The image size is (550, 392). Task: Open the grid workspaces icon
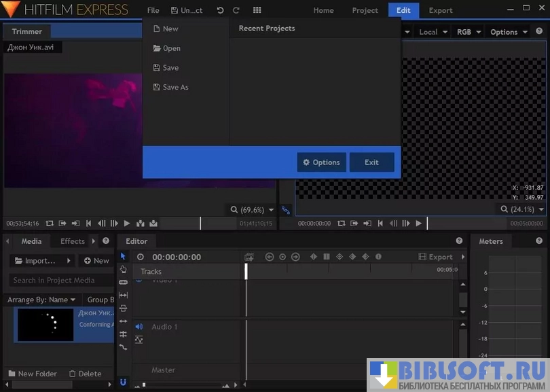point(257,10)
